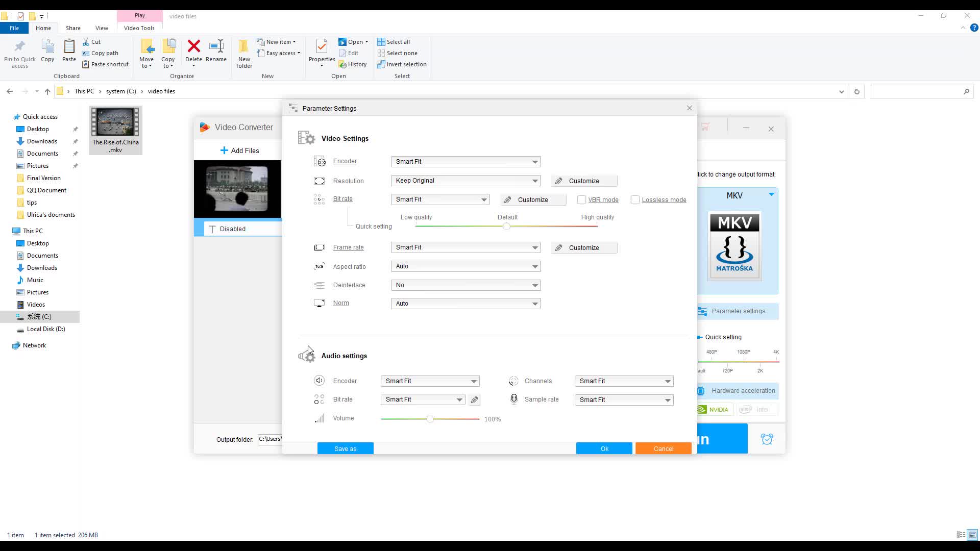Expand the Encoder dropdown in Video Settings
Viewport: 980px width, 551px height.
coord(534,161)
